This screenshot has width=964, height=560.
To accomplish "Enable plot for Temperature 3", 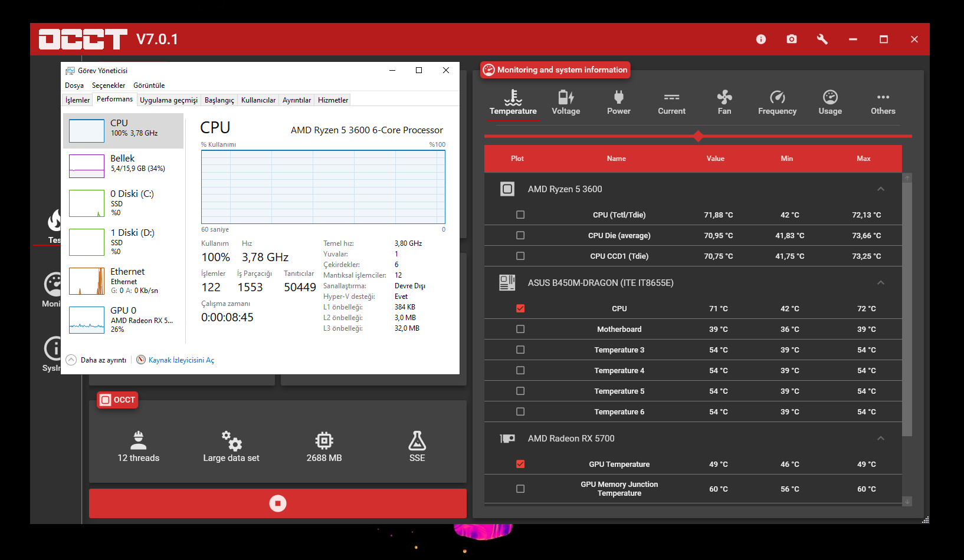I will tap(520, 350).
